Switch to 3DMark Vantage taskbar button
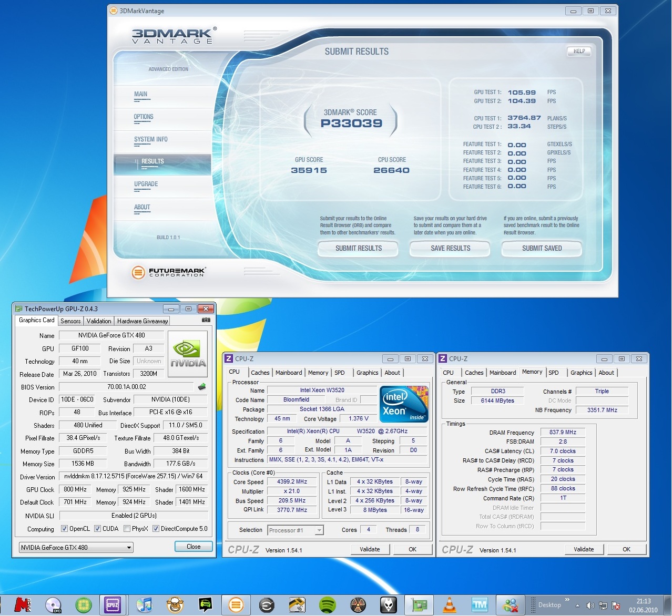Image resolution: width=672 pixels, height=616 pixels. (x=236, y=605)
